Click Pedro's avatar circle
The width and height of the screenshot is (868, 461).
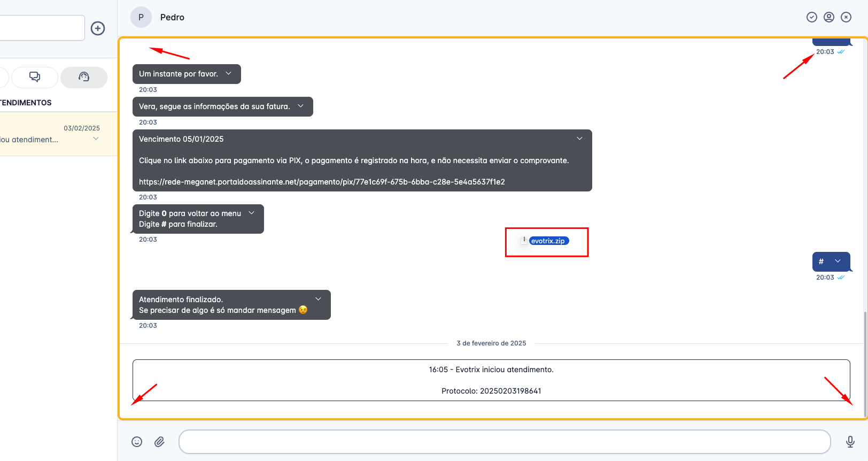click(x=141, y=17)
